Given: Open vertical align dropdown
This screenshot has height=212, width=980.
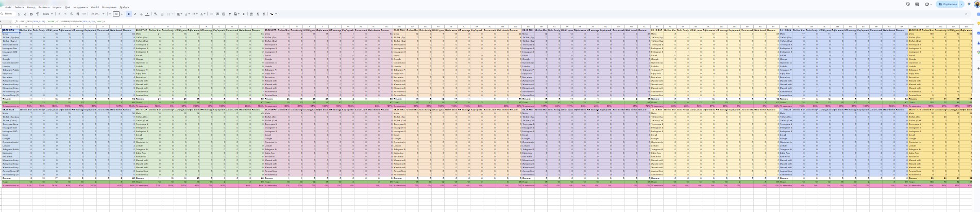Looking at the screenshot, I should (x=188, y=14).
